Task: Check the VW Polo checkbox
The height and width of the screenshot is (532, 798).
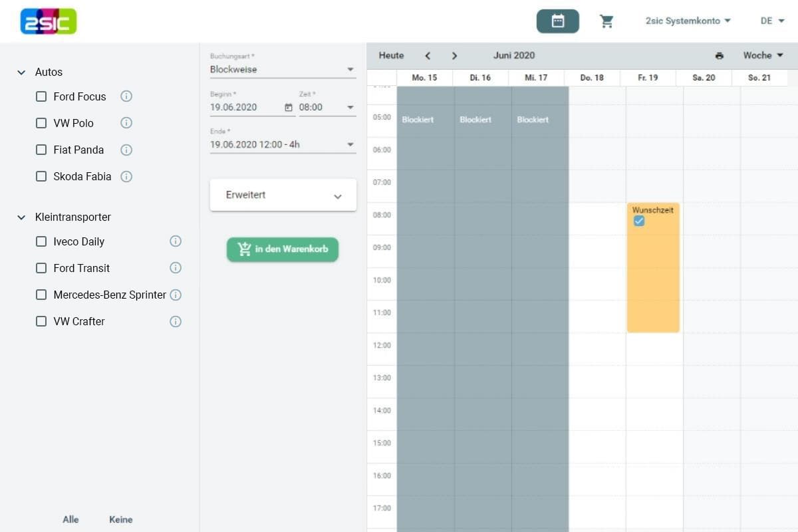Action: [x=41, y=123]
